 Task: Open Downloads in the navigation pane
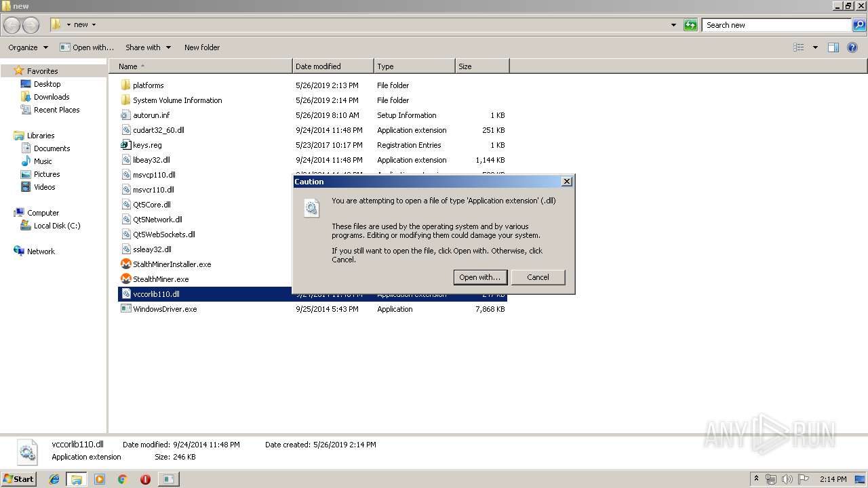tap(52, 97)
